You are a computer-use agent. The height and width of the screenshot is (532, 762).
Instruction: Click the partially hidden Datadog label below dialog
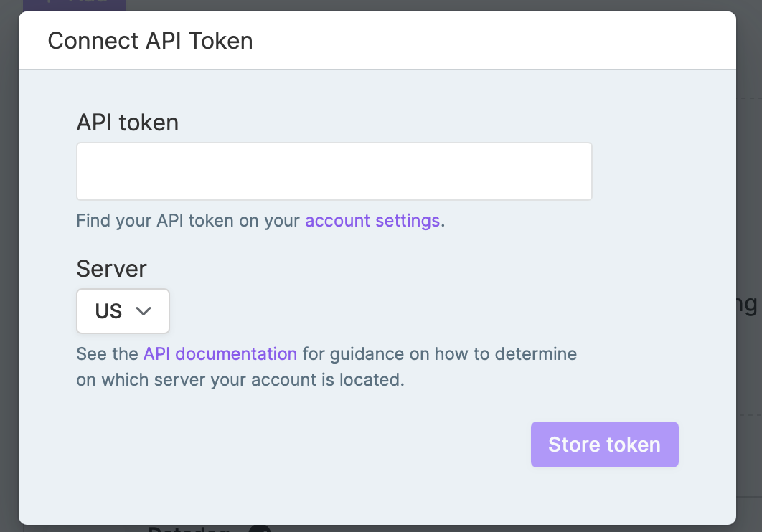tap(189, 528)
